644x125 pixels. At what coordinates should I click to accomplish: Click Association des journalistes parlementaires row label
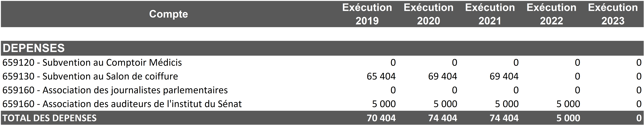pos(115,90)
